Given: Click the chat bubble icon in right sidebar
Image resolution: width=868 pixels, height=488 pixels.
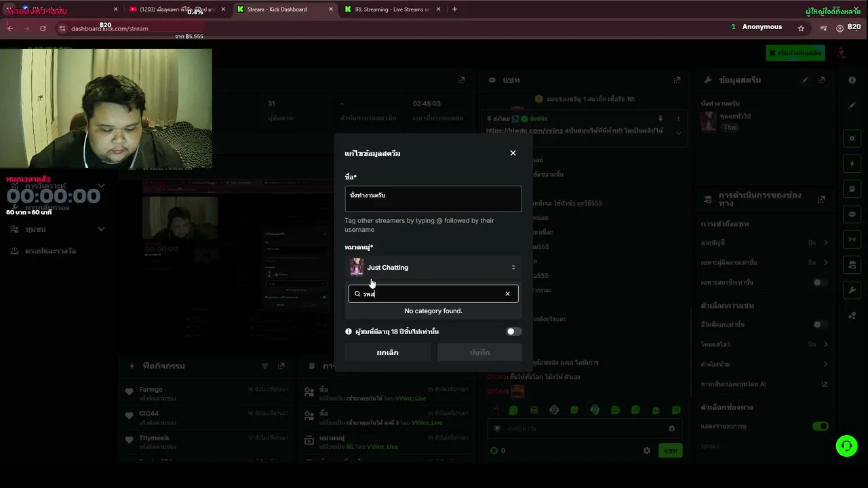Looking at the screenshot, I should pos(852,214).
